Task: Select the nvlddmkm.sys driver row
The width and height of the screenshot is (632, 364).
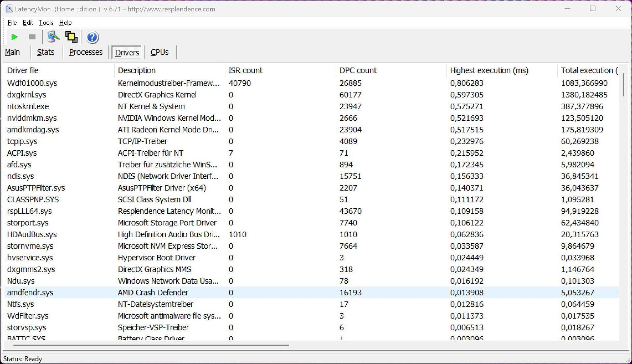Action: coord(32,118)
